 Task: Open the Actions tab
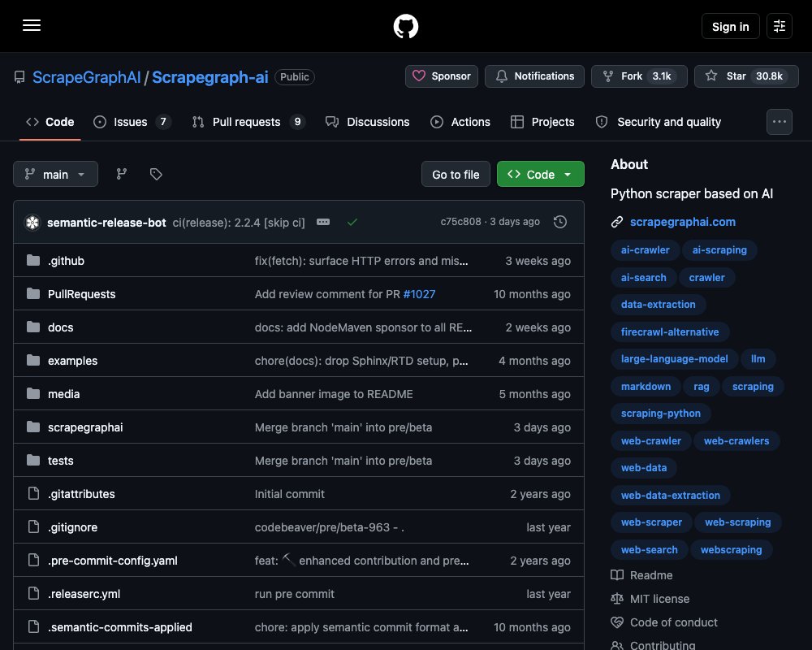click(x=460, y=122)
